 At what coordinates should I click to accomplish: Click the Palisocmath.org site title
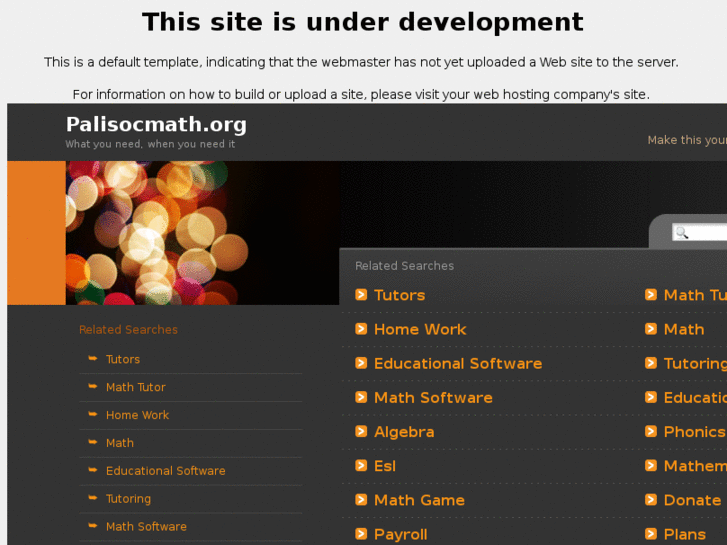156,124
